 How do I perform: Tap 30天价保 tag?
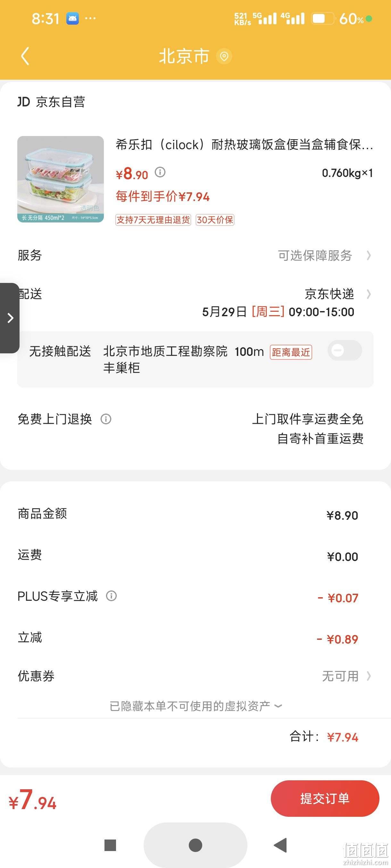[x=215, y=220]
